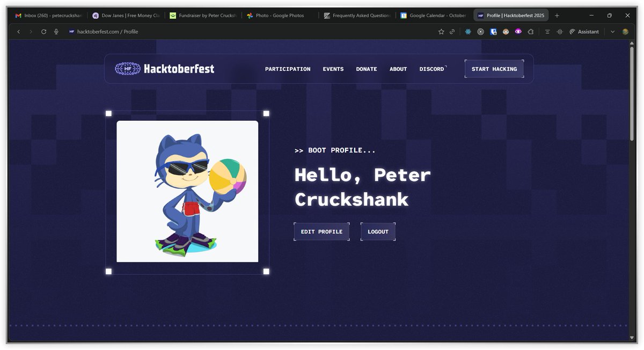Click the scrollbar down arrow

coord(632,338)
